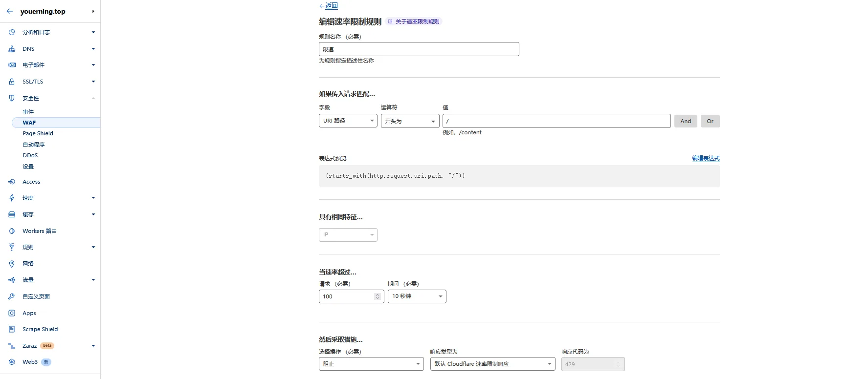Click the Access icon in sidebar
The image size is (868, 379).
click(x=12, y=182)
